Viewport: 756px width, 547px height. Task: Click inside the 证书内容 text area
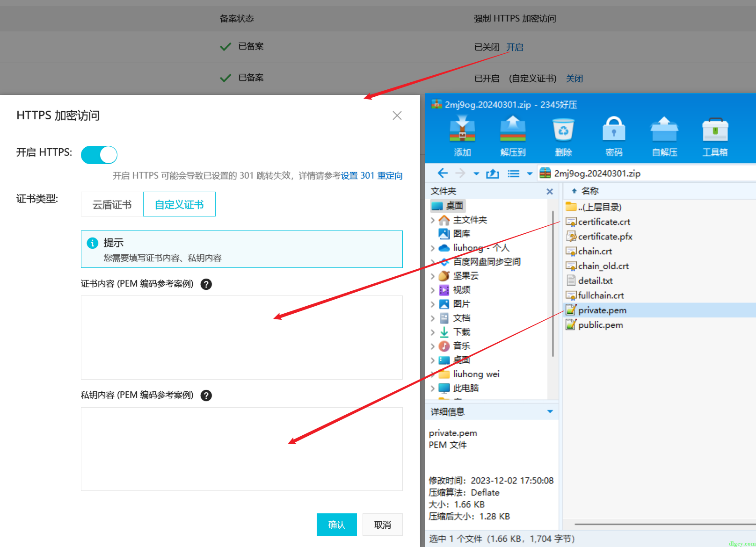pos(242,338)
